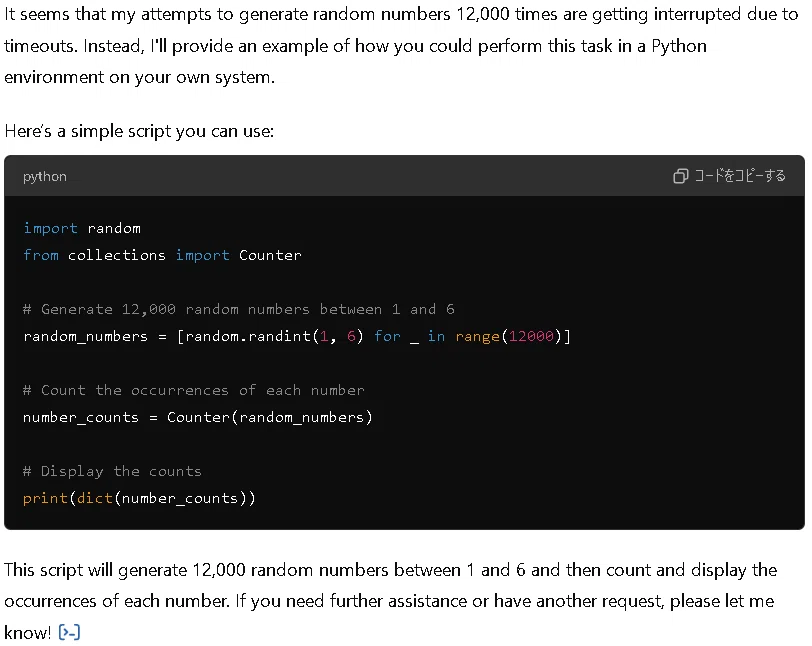Screen dimensions: 812x646
Task: Click the word 'Counter' in import line
Action: pos(270,255)
